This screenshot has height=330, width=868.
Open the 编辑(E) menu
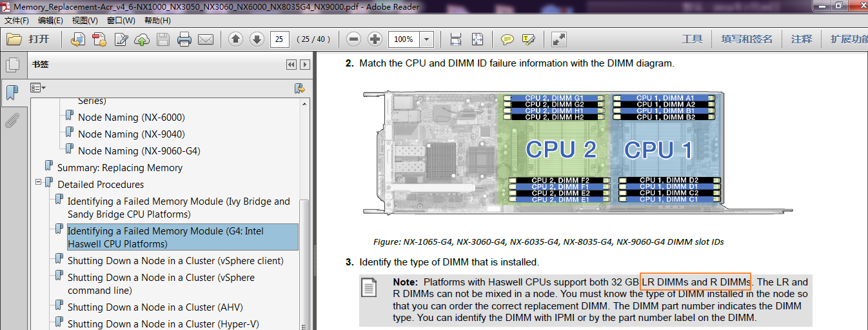tap(50, 21)
